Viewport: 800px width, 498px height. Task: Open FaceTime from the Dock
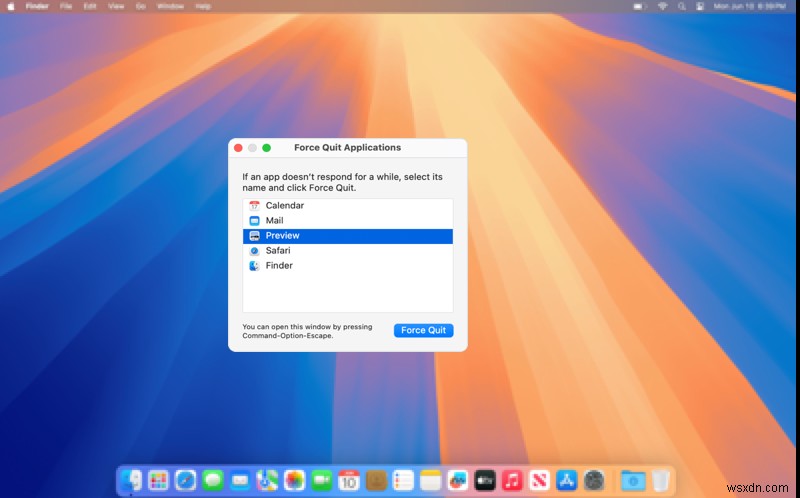[321, 481]
